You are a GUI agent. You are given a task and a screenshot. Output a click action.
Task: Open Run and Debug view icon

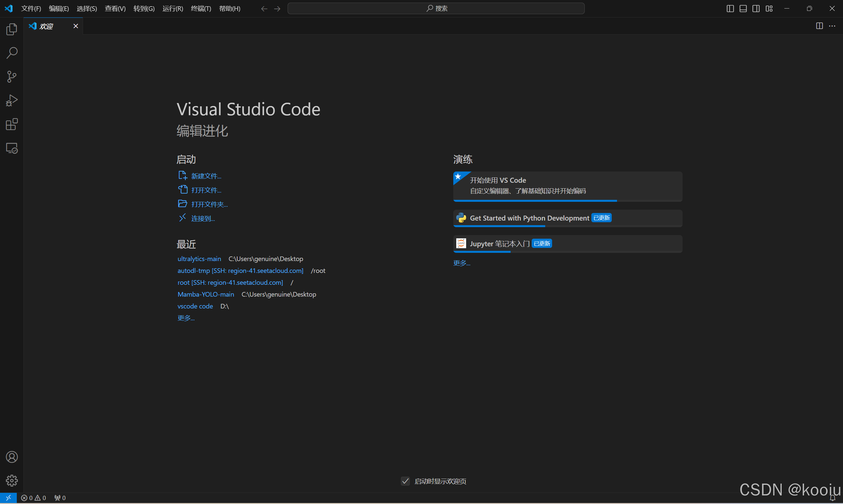point(12,100)
